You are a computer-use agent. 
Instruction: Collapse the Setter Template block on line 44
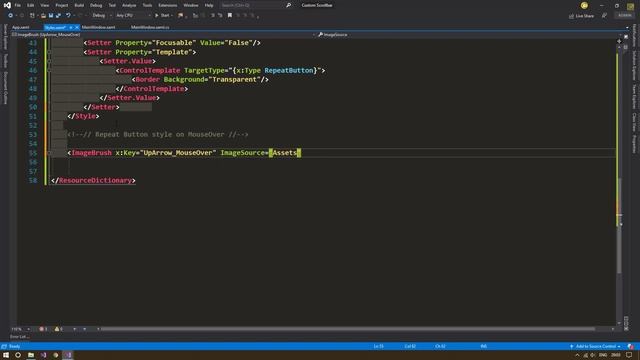[x=49, y=52]
